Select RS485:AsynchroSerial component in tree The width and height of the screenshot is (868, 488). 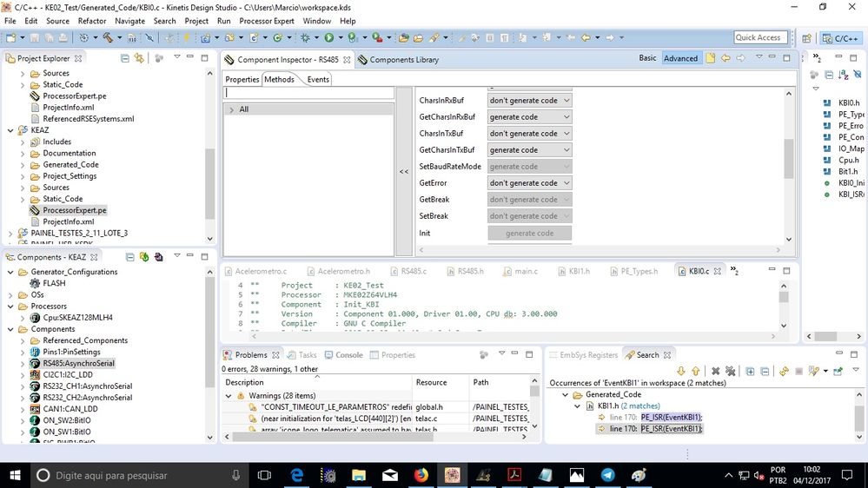(x=78, y=363)
